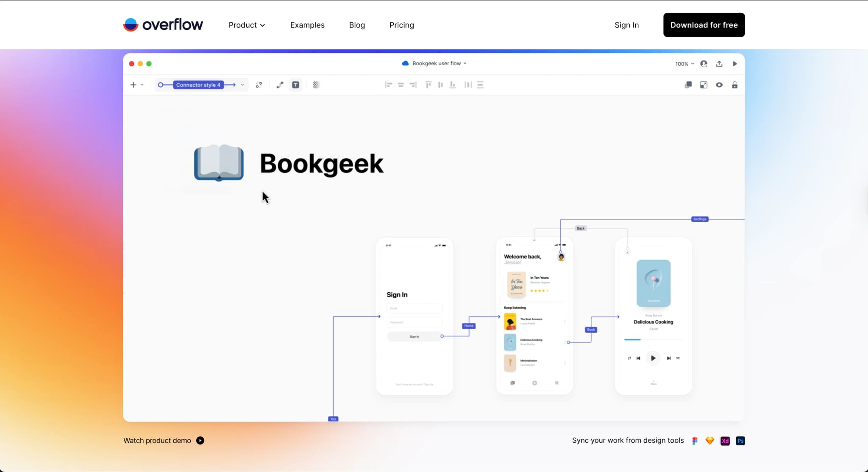Viewport: 868px width, 472px height.
Task: Click the In Ten Years book cover
Action: [516, 284]
